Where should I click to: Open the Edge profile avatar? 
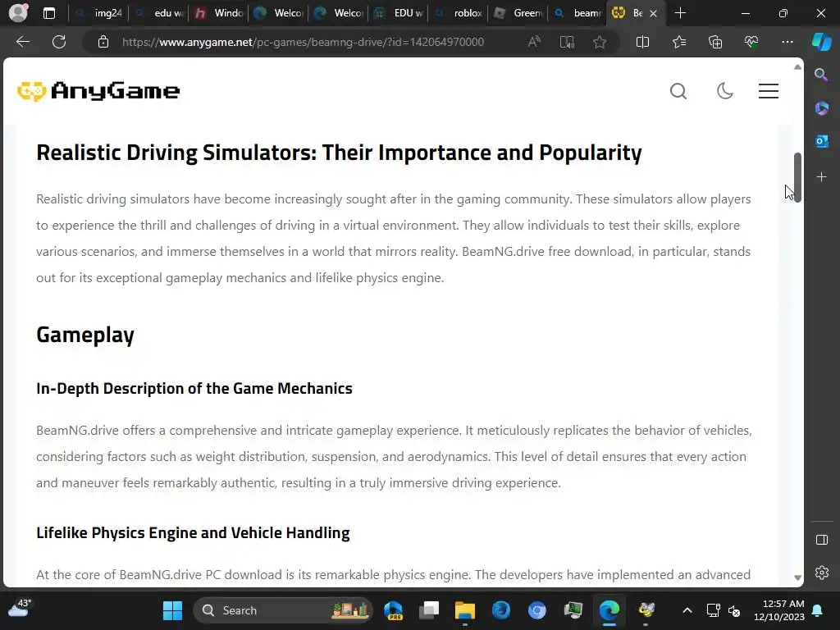point(18,13)
